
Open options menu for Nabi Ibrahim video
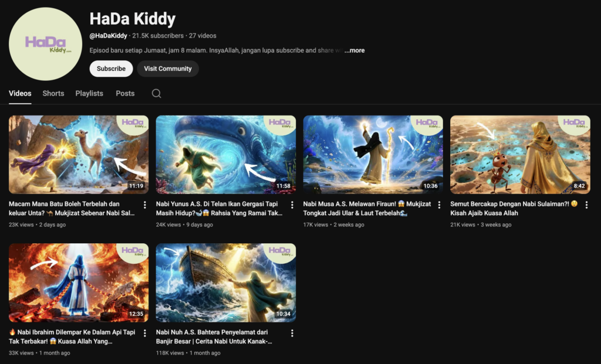[145, 333]
